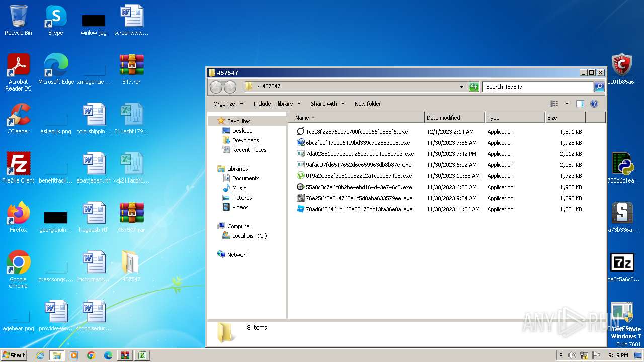
Task: Open winlow.jpg desktop file
Action: pyautogui.click(x=94, y=24)
